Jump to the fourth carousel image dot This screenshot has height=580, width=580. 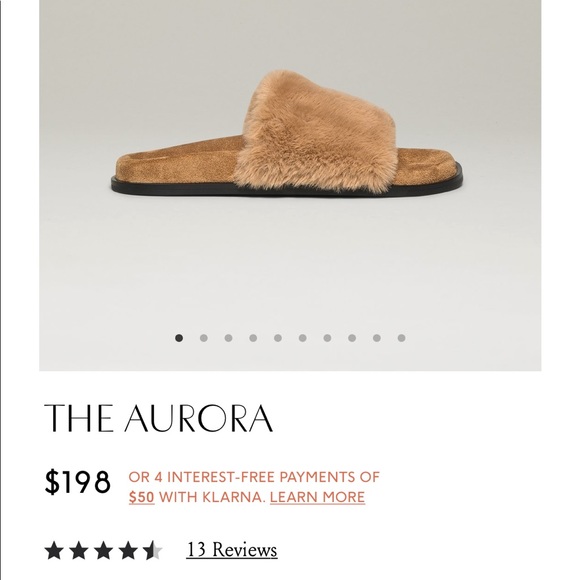pos(253,338)
